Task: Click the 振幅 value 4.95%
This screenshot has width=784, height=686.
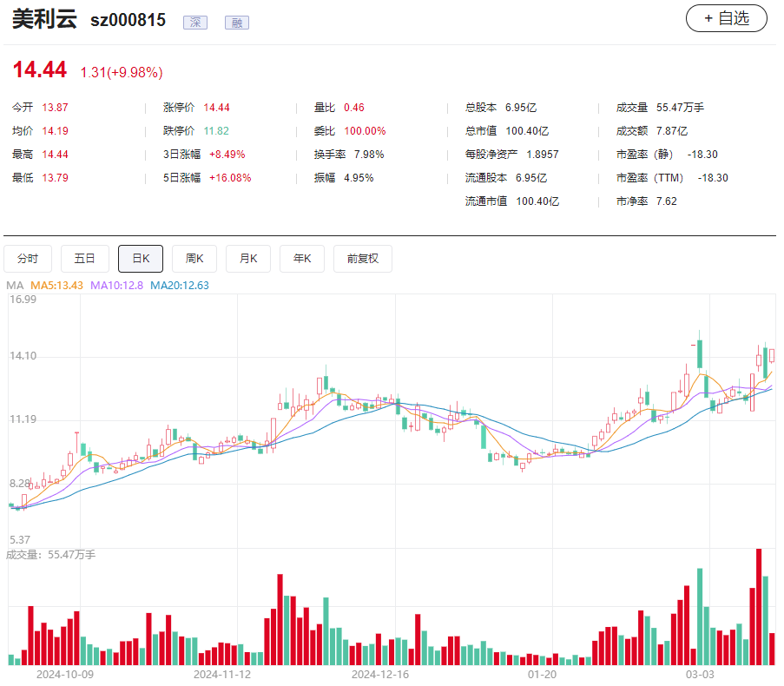Action: pos(359,178)
